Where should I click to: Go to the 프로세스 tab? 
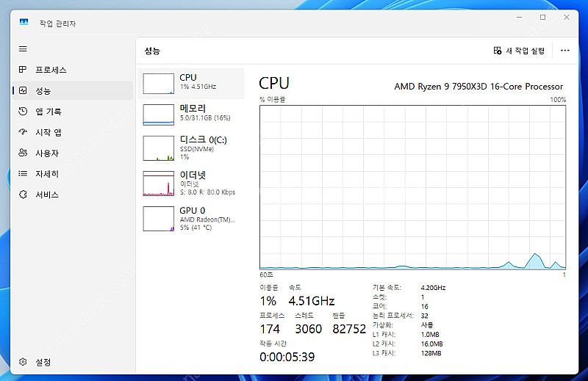pyautogui.click(x=73, y=70)
